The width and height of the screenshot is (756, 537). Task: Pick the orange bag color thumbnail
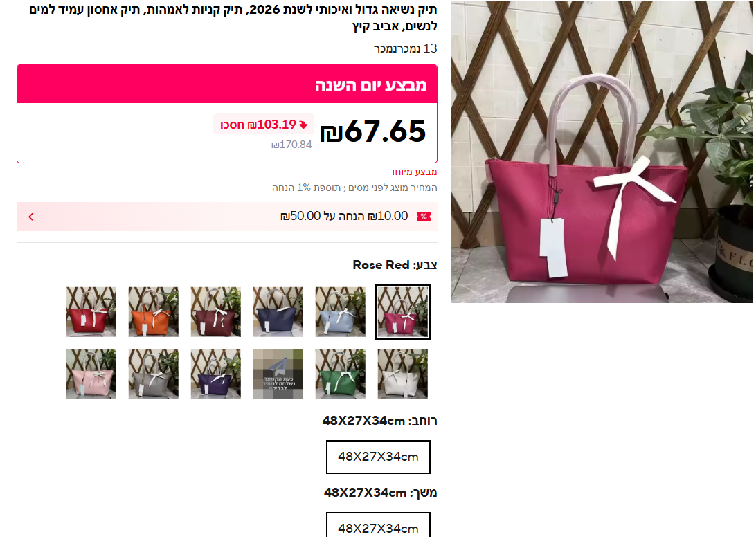point(153,312)
